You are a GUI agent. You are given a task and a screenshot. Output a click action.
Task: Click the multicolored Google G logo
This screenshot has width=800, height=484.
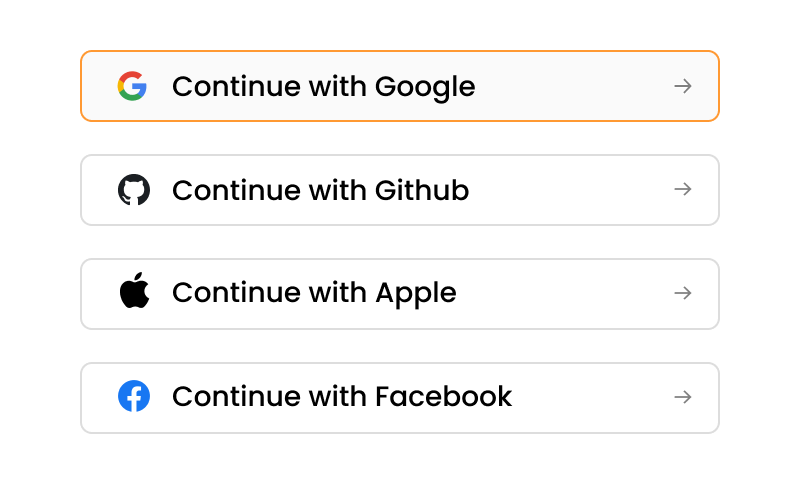pyautogui.click(x=132, y=86)
